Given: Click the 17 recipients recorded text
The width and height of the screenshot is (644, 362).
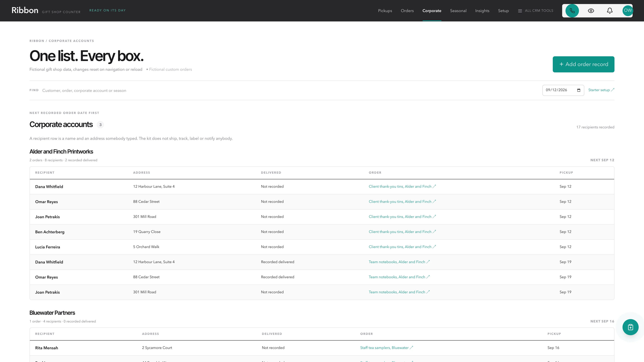Looking at the screenshot, I should tap(595, 127).
